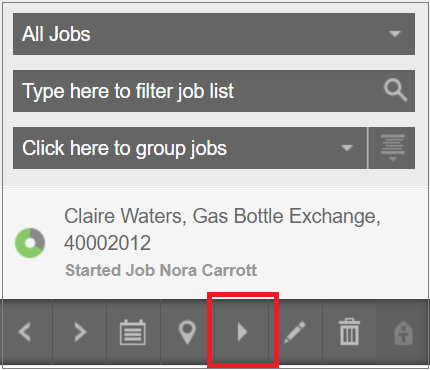Click the 'Type here to filter job list' placeholder
This screenshot has width=430, height=370.
pos(128,91)
